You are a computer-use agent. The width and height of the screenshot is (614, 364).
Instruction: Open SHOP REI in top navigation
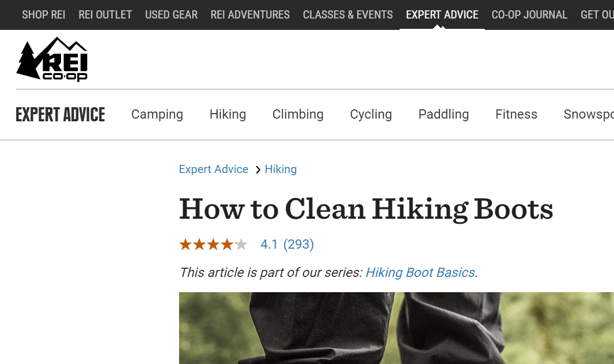point(44,15)
